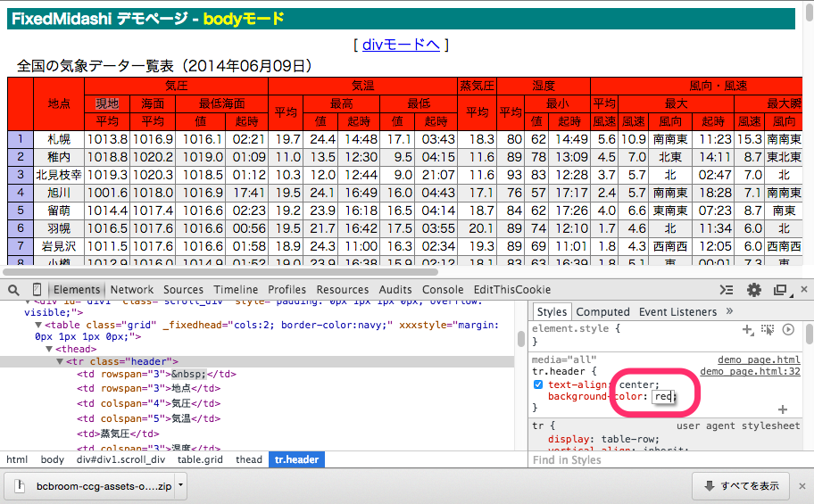The width and height of the screenshot is (814, 504).
Task: Select the td rowspan 3 地点 node
Action: (148, 388)
